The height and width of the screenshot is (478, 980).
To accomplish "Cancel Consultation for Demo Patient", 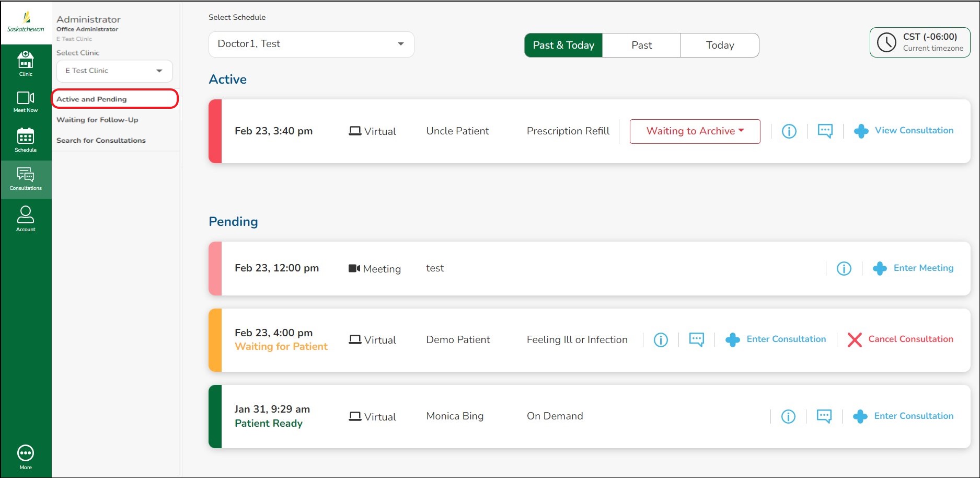I will 900,339.
